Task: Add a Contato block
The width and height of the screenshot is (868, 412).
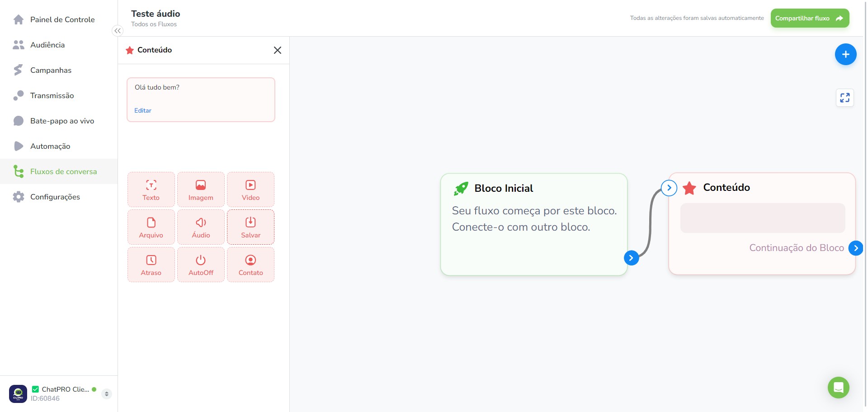Action: click(x=250, y=265)
